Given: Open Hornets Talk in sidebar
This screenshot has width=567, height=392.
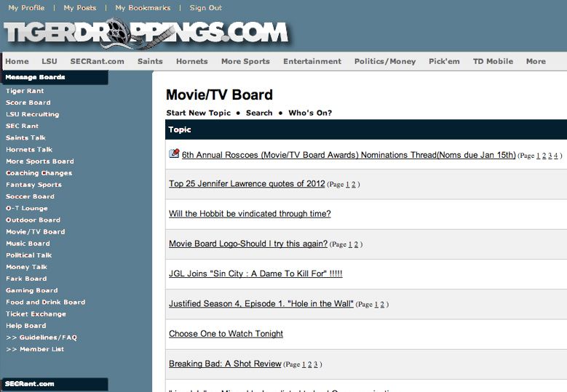Looking at the screenshot, I should pyautogui.click(x=29, y=150).
